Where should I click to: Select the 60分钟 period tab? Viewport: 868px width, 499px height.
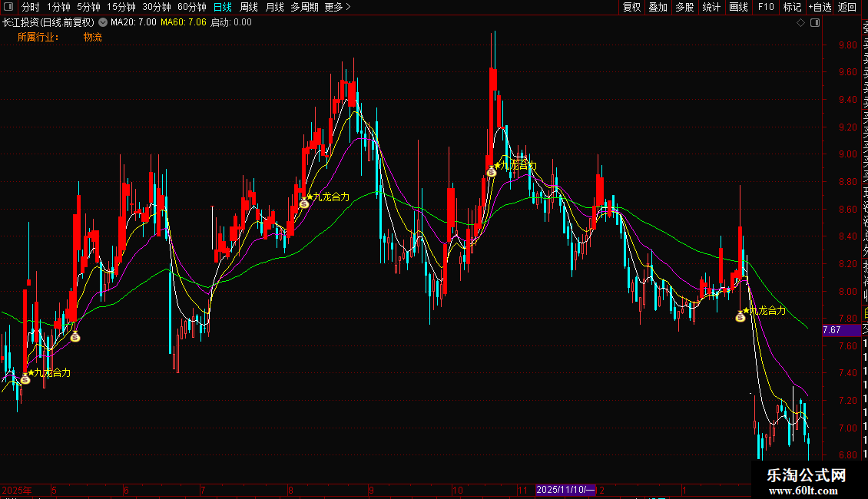pos(192,7)
